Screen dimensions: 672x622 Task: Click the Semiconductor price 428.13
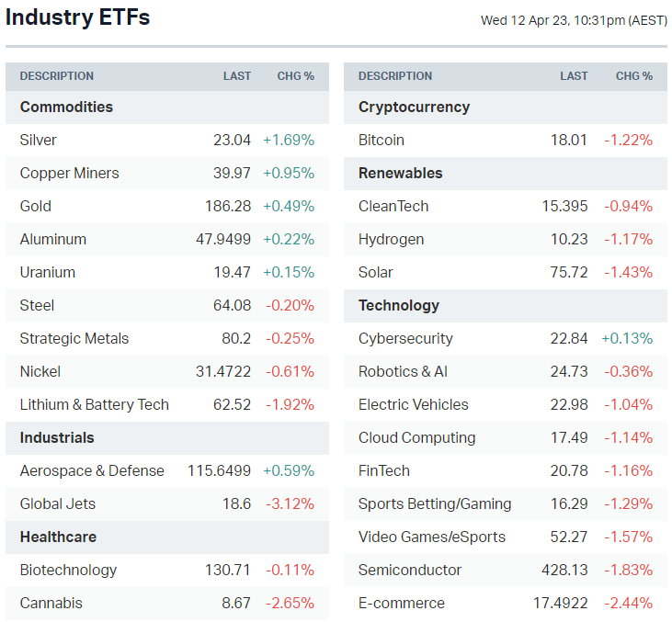click(564, 571)
